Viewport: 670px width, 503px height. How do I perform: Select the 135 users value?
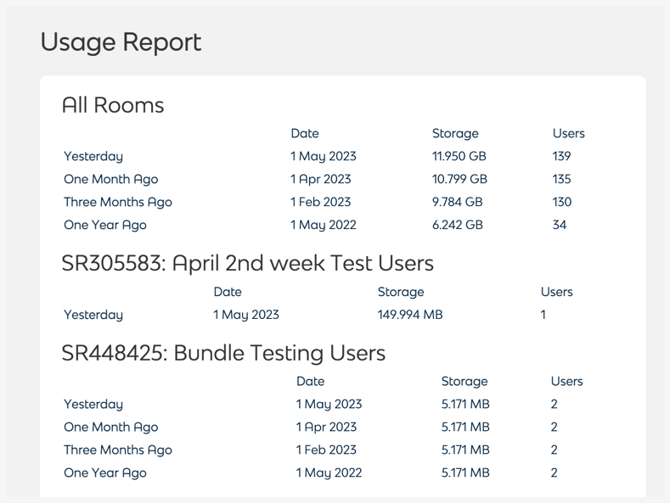pyautogui.click(x=561, y=179)
